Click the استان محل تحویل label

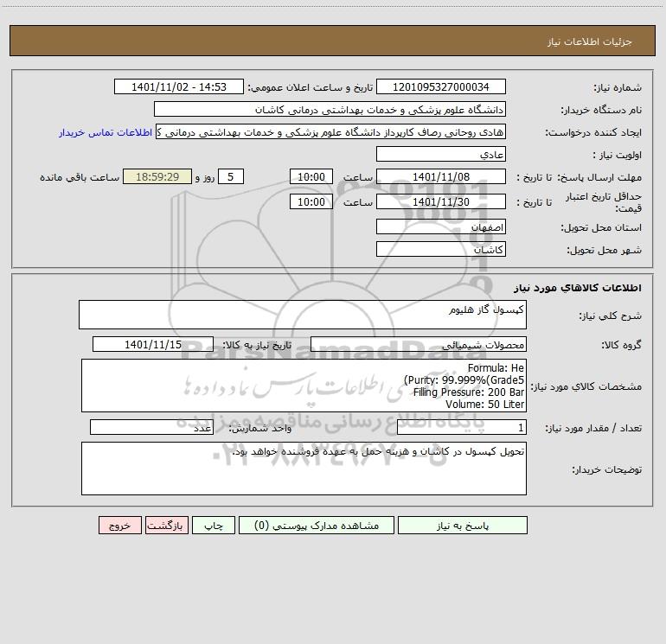click(601, 228)
